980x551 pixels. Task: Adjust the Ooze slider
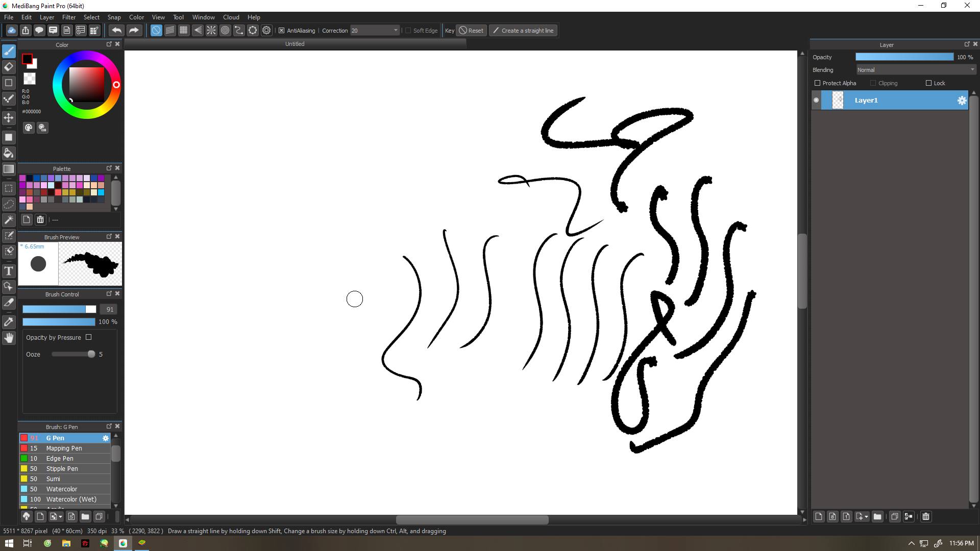tap(73, 354)
